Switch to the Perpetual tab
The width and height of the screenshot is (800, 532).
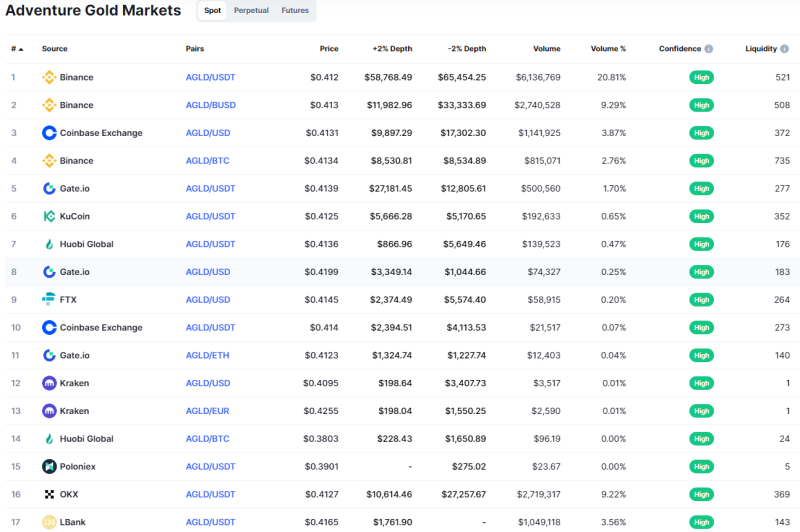point(251,10)
